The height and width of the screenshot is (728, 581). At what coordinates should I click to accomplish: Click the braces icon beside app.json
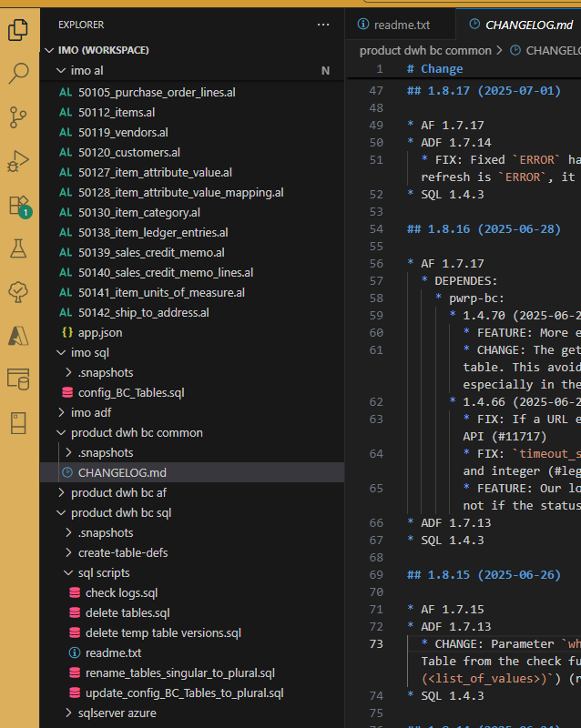[66, 332]
